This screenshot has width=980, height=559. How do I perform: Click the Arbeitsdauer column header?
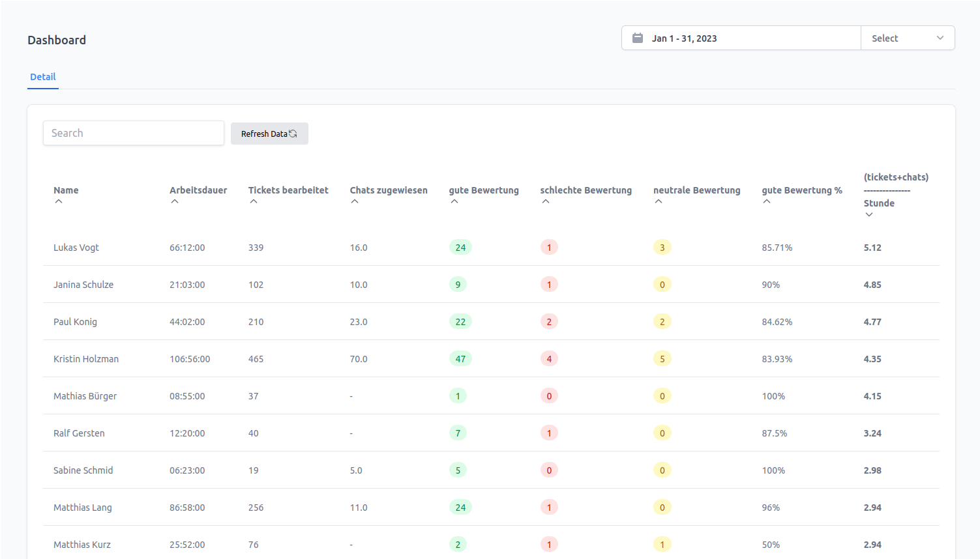[198, 190]
